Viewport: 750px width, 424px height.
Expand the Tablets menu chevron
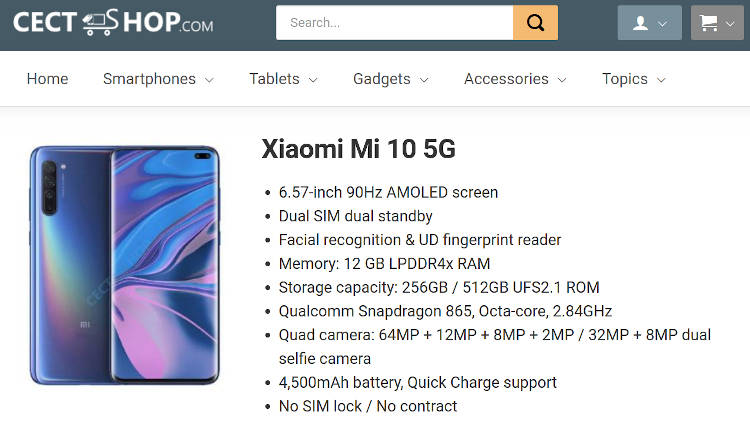click(x=313, y=80)
